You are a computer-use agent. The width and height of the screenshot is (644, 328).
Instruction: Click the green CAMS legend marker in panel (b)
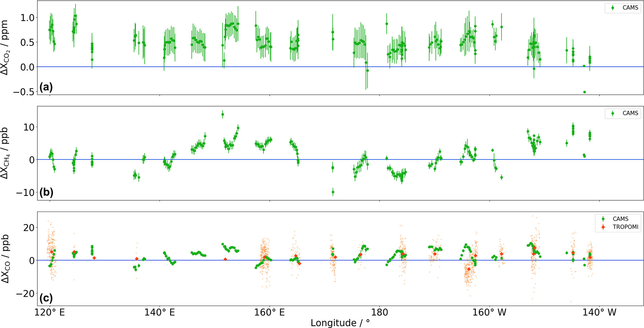613,113
